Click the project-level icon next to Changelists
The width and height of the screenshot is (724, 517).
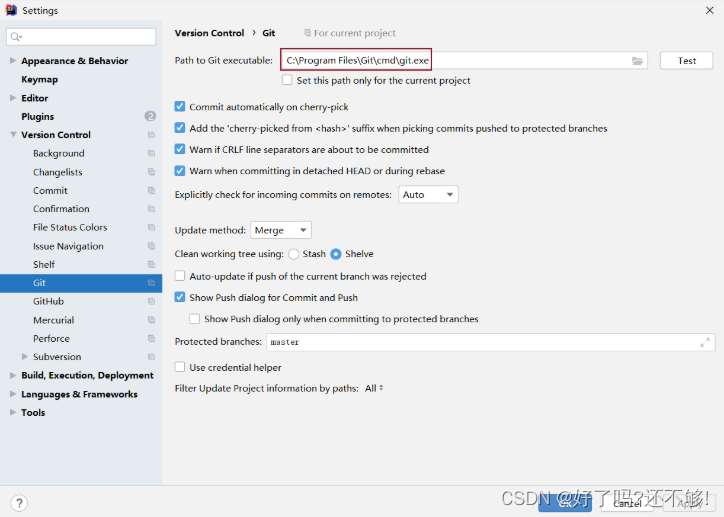[x=151, y=172]
